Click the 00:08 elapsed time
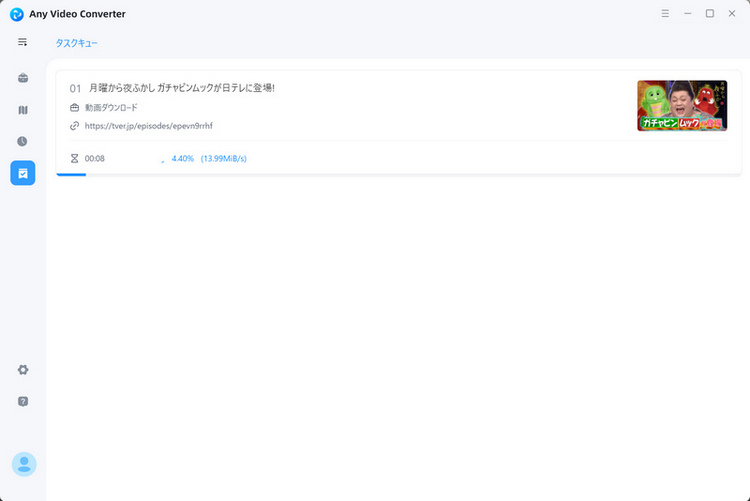Image resolution: width=750 pixels, height=501 pixels. (x=95, y=158)
